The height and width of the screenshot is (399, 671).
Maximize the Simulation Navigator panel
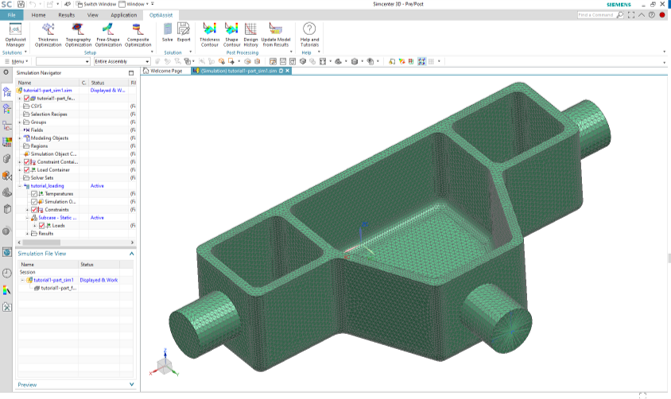pos(131,73)
